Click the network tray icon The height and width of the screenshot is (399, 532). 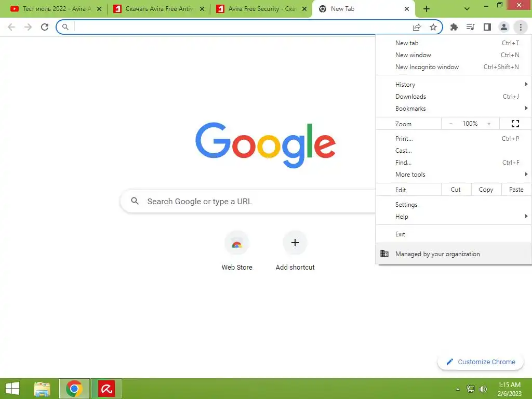click(471, 389)
